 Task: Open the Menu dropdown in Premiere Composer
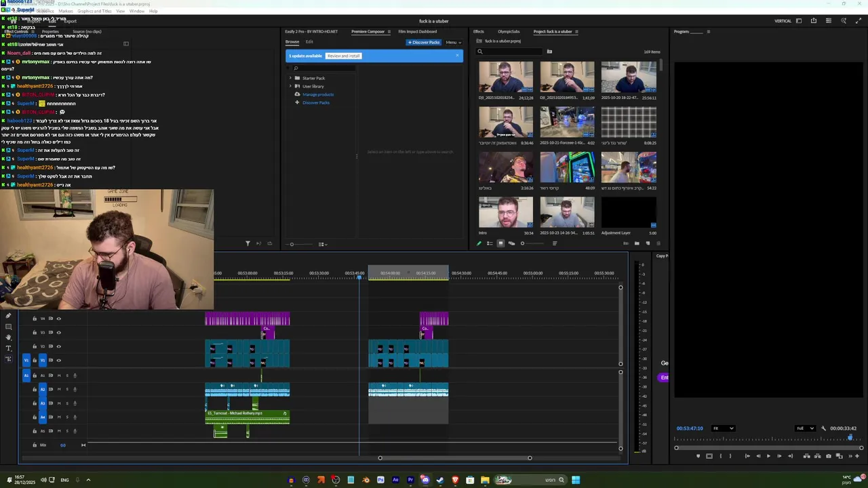point(453,42)
